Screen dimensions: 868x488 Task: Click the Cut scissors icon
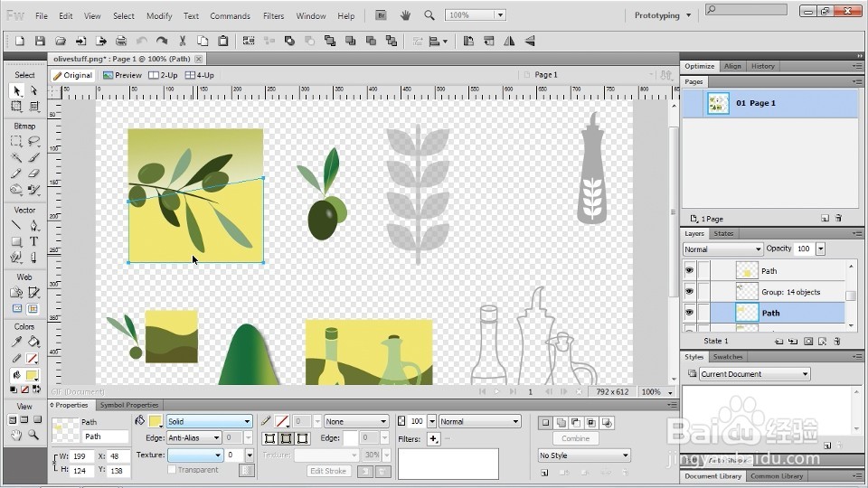(x=182, y=41)
